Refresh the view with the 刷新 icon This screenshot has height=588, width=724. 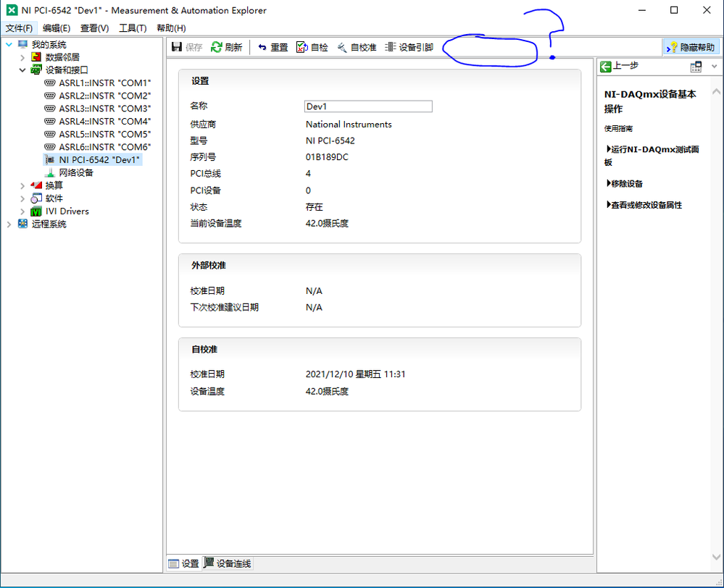(217, 47)
